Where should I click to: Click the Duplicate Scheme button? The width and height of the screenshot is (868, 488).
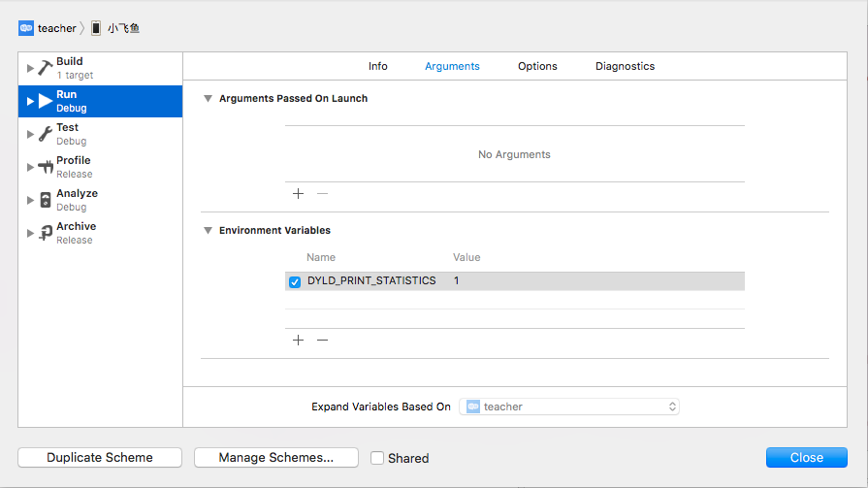coord(100,458)
